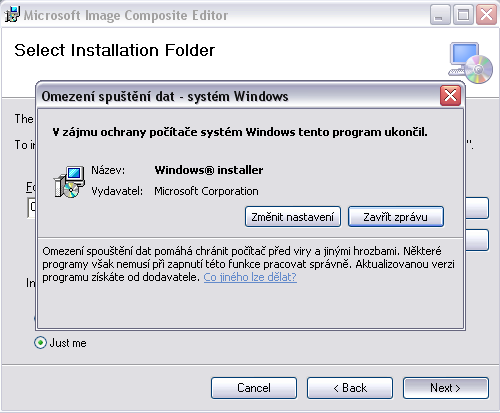500x413 pixels.
Task: Close the Image Composite Editor setup window
Action: [486, 15]
